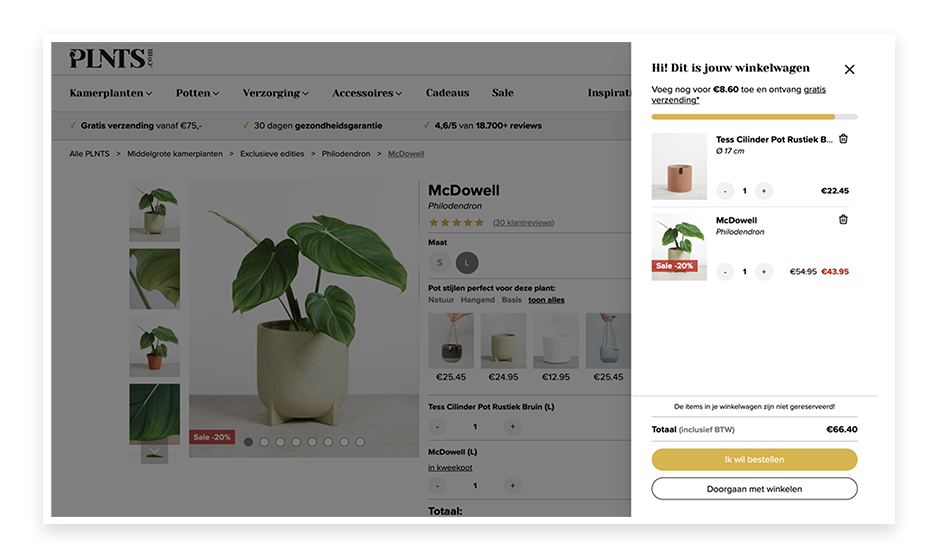
Task: Decrease Tess Cilinder Pot quantity in cart
Action: pos(725,191)
